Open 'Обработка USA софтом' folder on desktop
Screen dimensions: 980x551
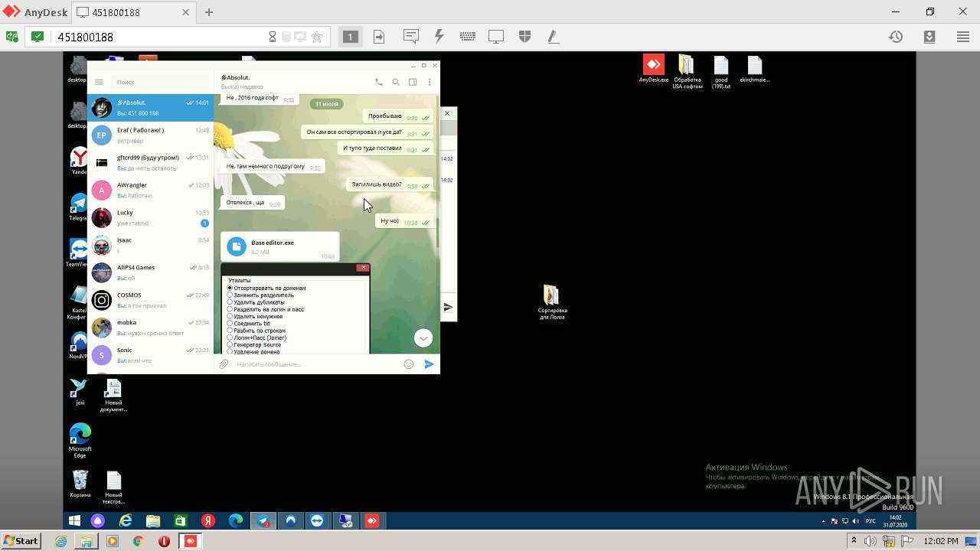point(687,72)
